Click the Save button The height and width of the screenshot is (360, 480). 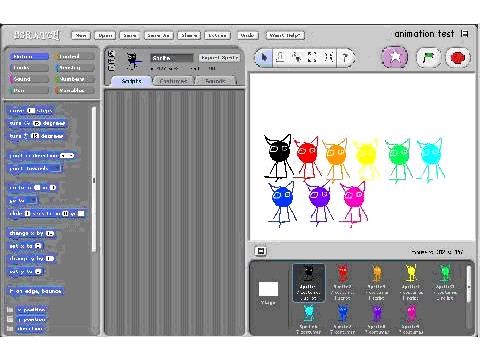click(130, 35)
